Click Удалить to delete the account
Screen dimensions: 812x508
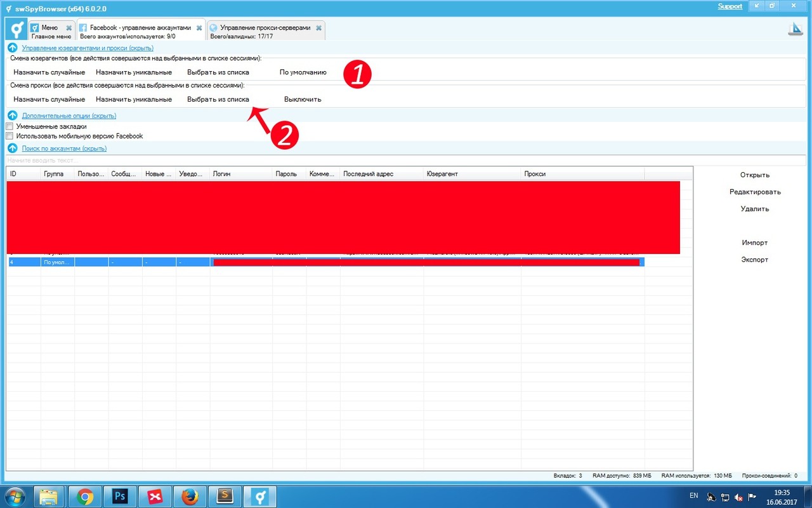point(755,209)
